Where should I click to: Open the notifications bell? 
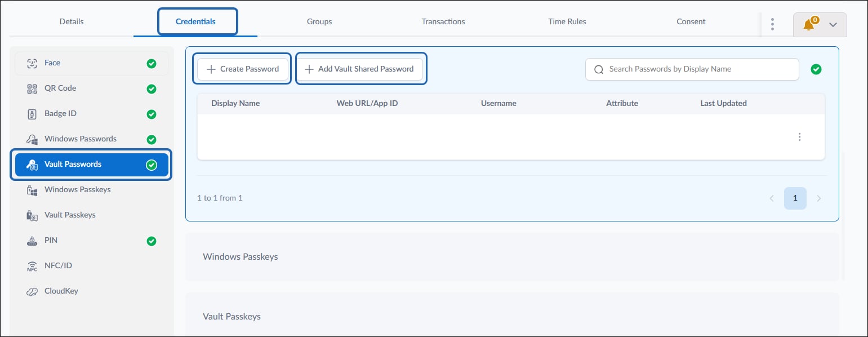(x=809, y=24)
